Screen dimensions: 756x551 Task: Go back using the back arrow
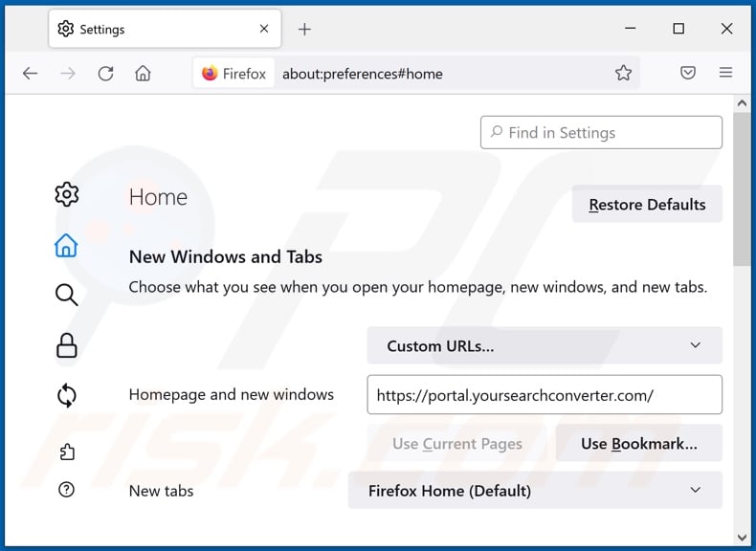[x=30, y=74]
